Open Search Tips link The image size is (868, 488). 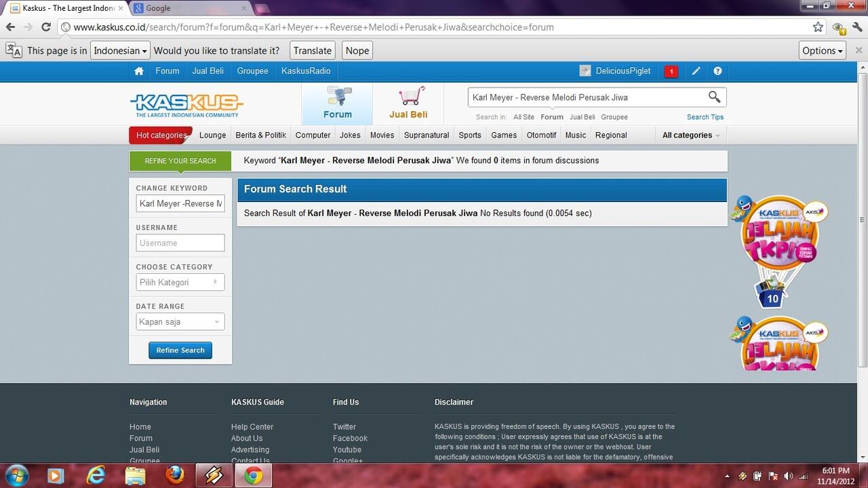click(705, 117)
